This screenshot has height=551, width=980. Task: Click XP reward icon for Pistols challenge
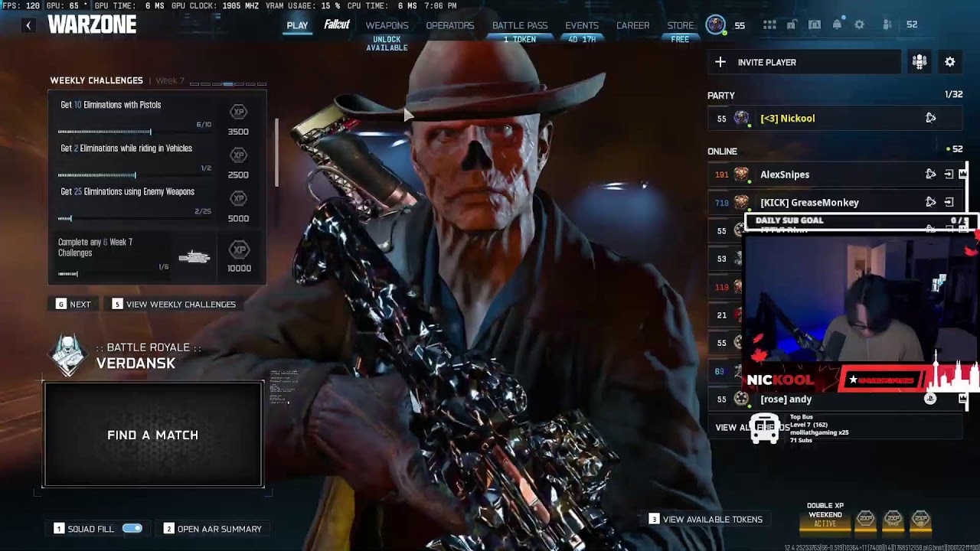pyautogui.click(x=239, y=112)
